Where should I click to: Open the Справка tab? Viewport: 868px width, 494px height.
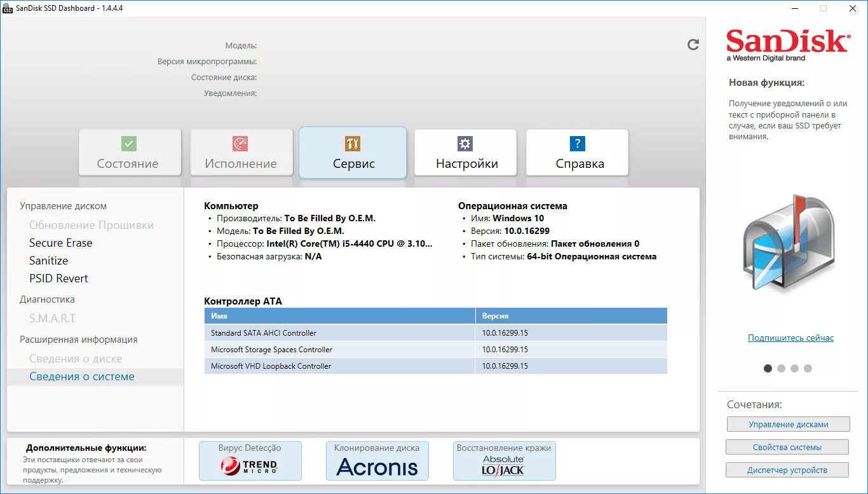click(577, 153)
